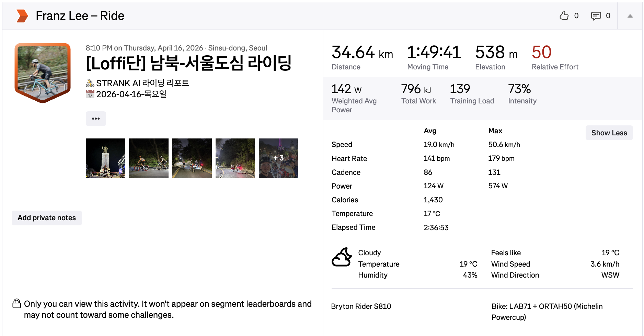Click the 179 bpm max heart rate
This screenshot has width=644, height=336.
click(x=501, y=158)
